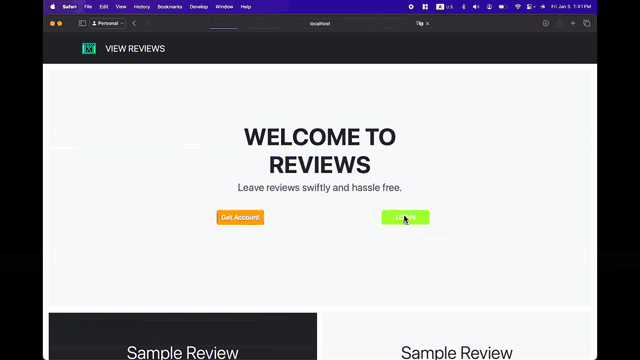Open the battery status icon
The image size is (640, 360).
(503, 7)
